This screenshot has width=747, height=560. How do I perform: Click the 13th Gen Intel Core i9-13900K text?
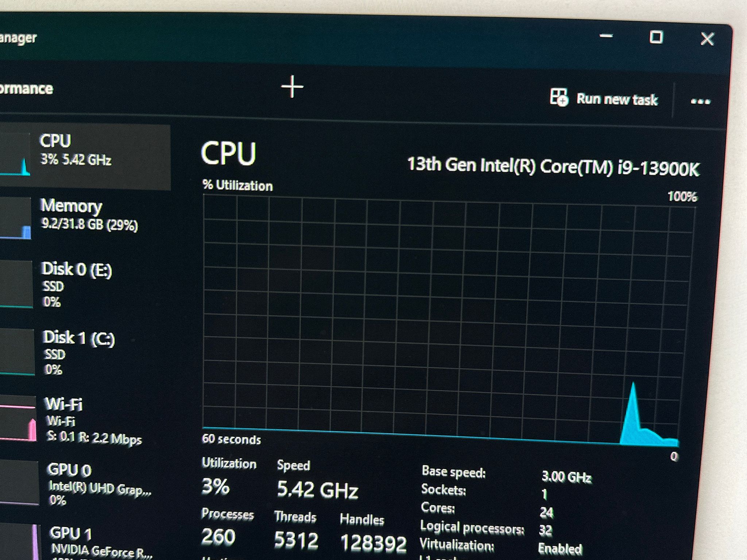(x=553, y=167)
